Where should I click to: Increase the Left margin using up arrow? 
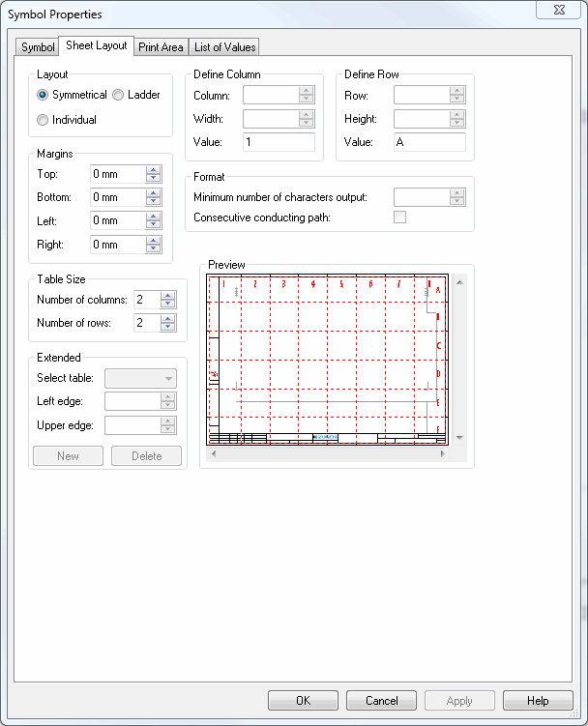click(x=154, y=217)
